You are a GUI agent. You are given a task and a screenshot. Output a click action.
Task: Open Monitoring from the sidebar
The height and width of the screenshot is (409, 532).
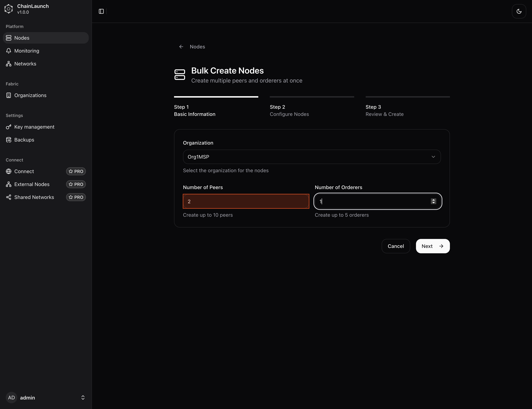point(27,51)
